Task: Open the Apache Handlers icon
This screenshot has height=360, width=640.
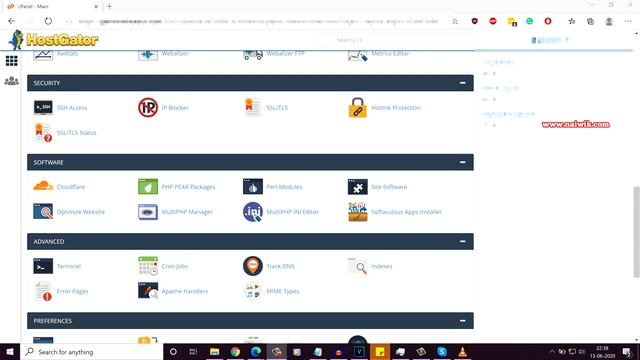Action: (x=148, y=291)
